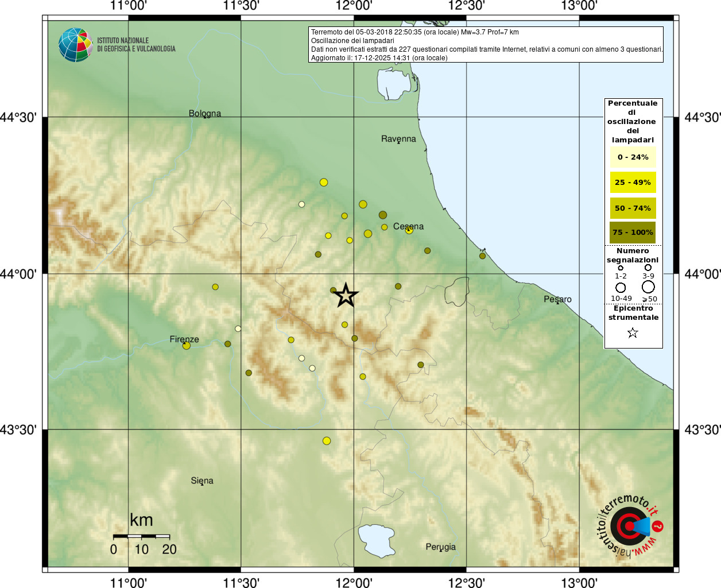Click the Bologna city label
The height and width of the screenshot is (588, 721).
pos(205,114)
